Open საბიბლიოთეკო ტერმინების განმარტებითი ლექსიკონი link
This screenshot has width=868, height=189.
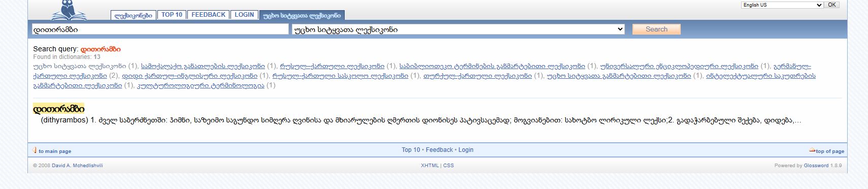492,66
